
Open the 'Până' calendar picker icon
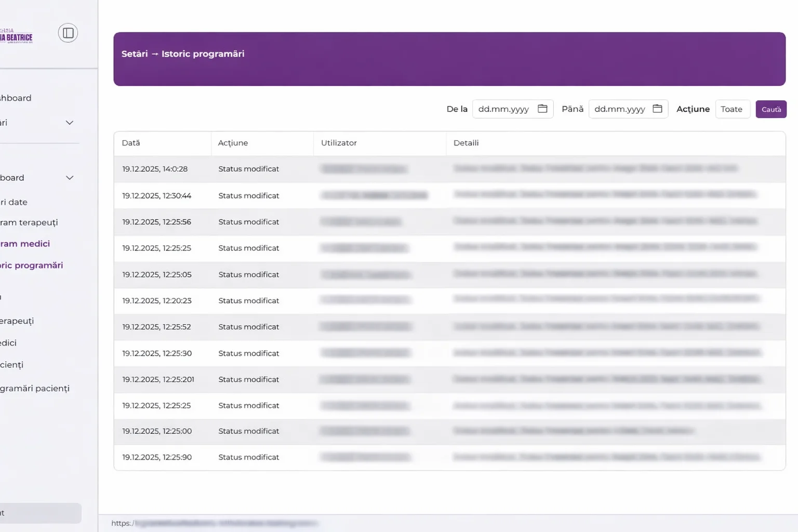tap(657, 109)
